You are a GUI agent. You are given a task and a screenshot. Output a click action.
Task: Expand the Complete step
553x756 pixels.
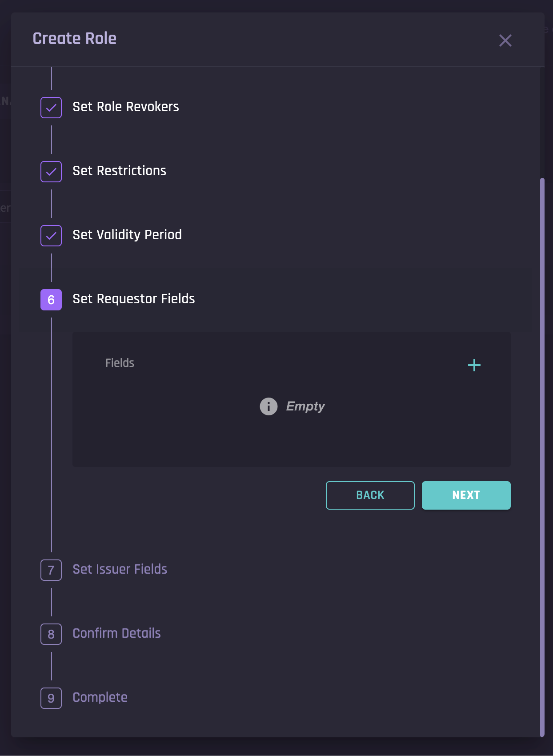(x=100, y=697)
